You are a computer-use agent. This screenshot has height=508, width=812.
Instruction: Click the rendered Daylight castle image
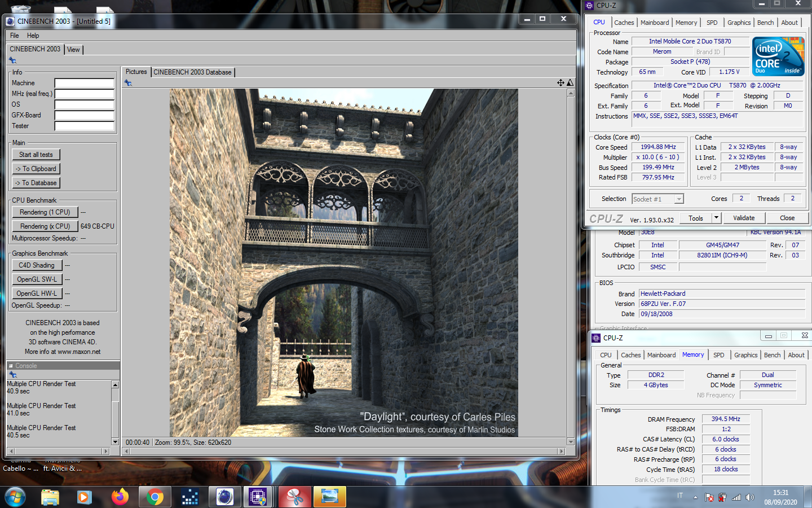coord(344,262)
